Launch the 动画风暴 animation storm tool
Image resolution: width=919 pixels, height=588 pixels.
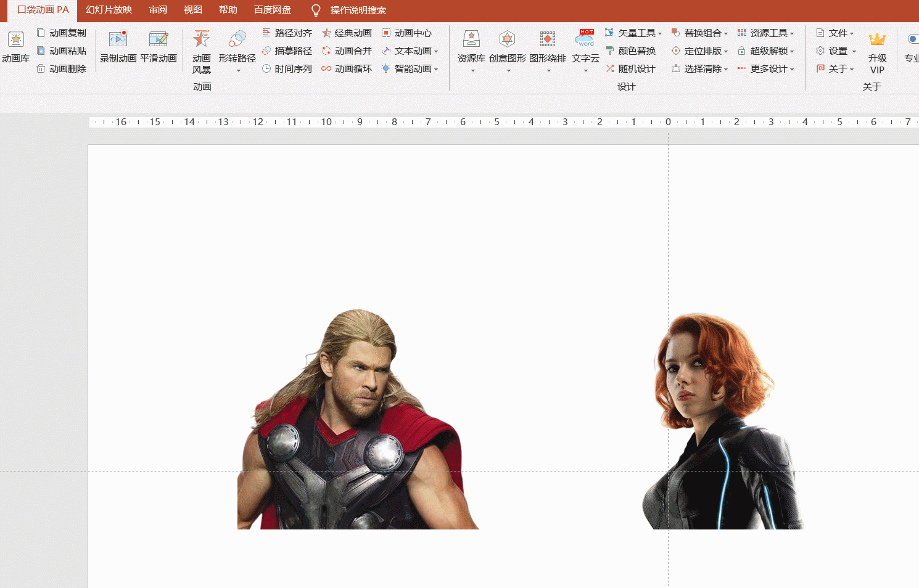pos(202,52)
